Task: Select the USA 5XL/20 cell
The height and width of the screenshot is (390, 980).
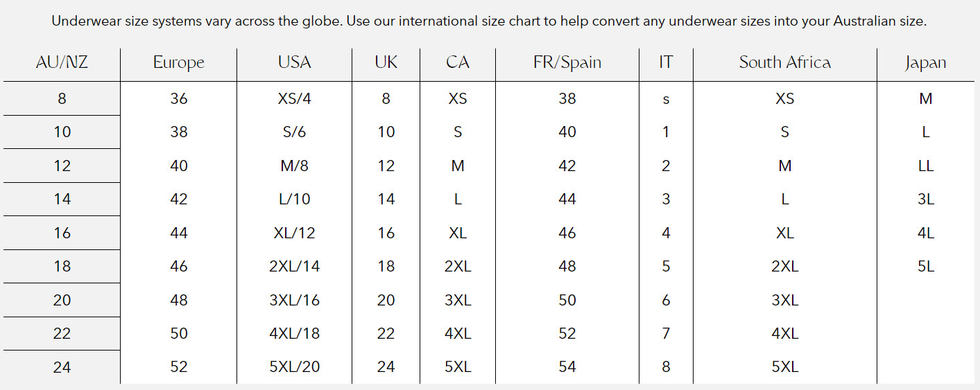Action: 294,366
